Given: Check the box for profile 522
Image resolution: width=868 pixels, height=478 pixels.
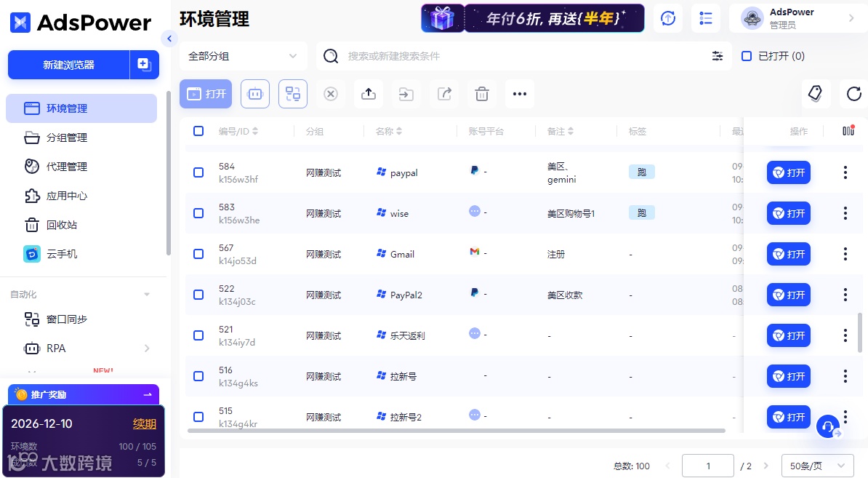Looking at the screenshot, I should [198, 295].
